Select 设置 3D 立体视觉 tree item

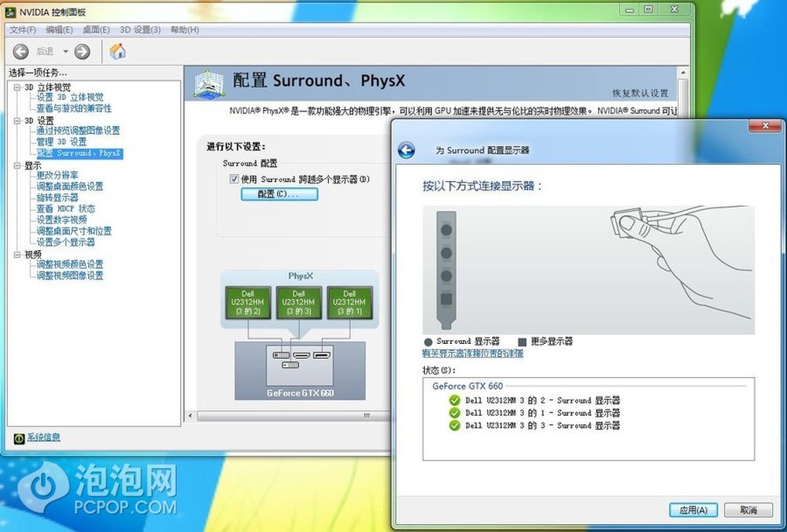70,98
